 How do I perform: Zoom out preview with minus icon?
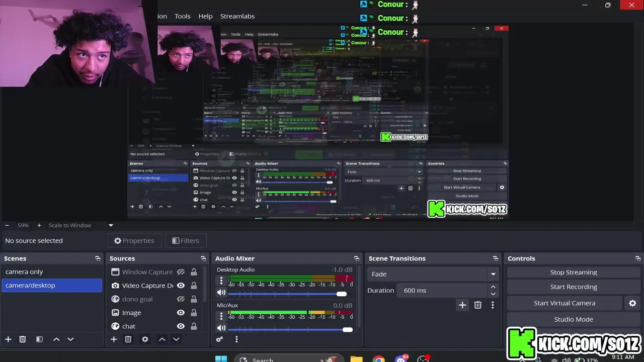(x=7, y=225)
